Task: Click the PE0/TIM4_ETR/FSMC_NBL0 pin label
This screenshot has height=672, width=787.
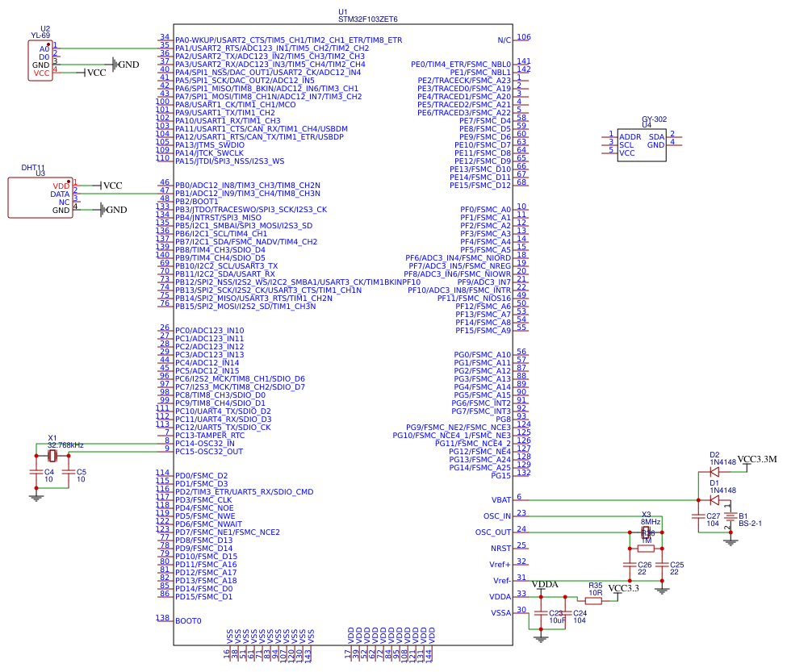Action: point(461,65)
